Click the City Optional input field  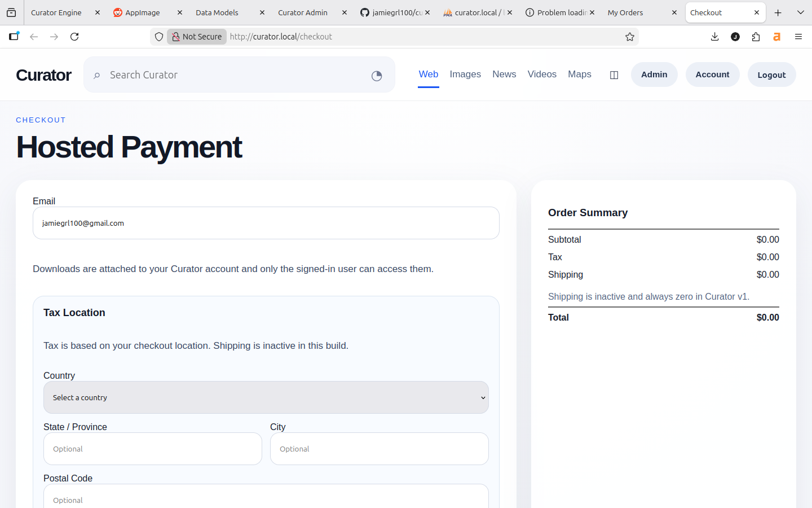(379, 449)
